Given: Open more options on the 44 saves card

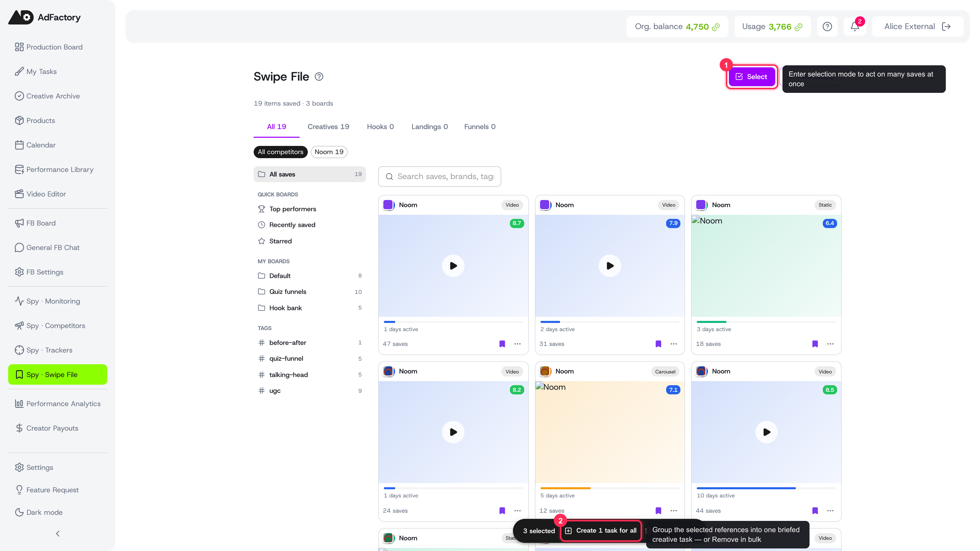Looking at the screenshot, I should [x=830, y=511].
